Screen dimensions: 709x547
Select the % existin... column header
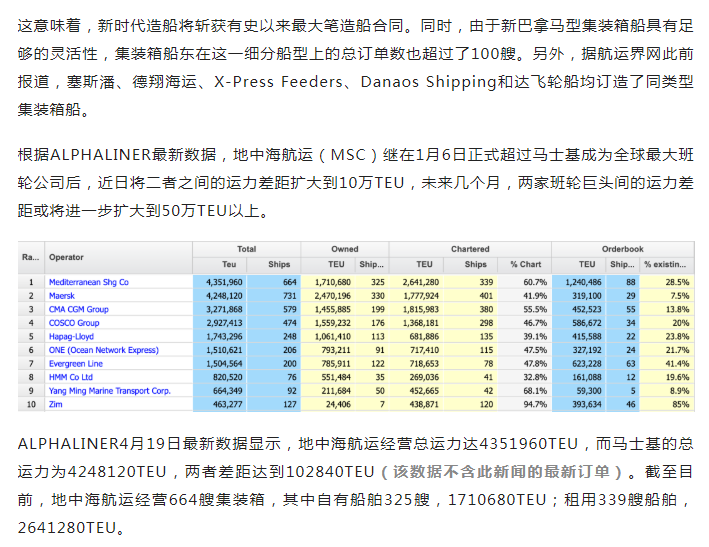coord(667,264)
